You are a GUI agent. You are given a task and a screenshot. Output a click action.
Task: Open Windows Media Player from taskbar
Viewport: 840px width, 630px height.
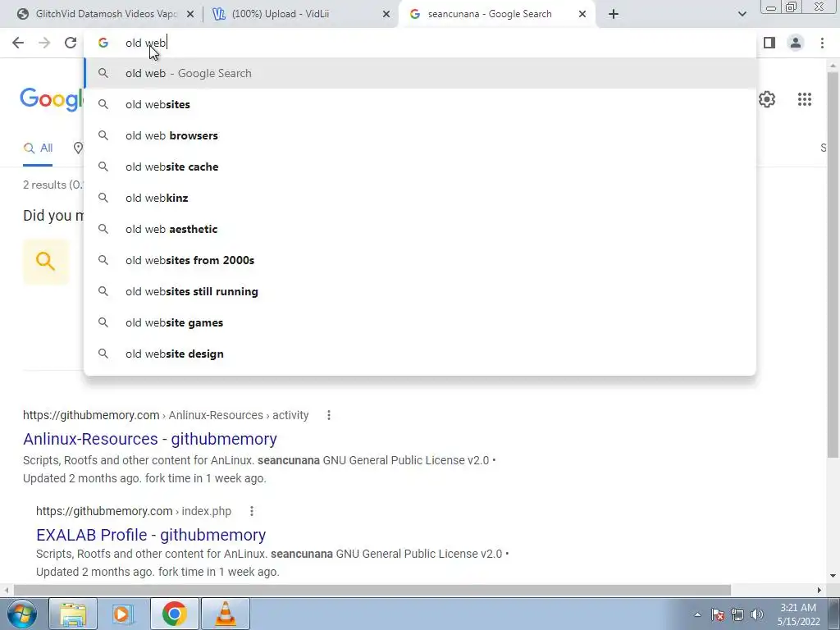point(122,614)
